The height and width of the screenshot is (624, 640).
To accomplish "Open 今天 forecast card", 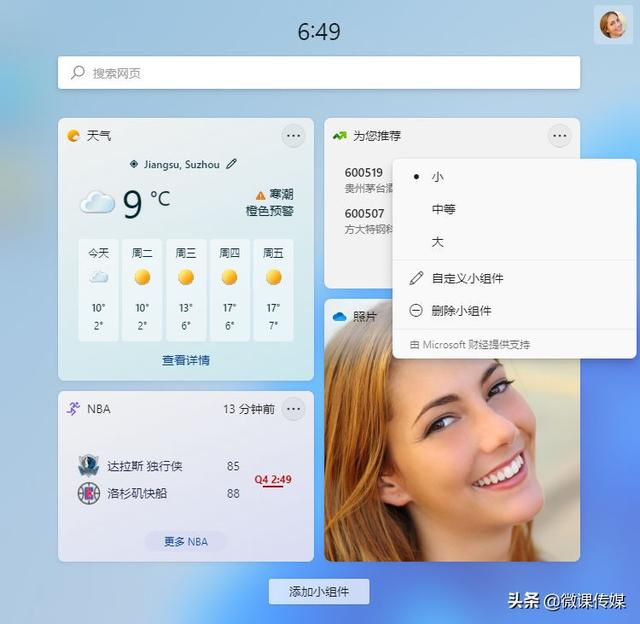I will click(x=98, y=290).
